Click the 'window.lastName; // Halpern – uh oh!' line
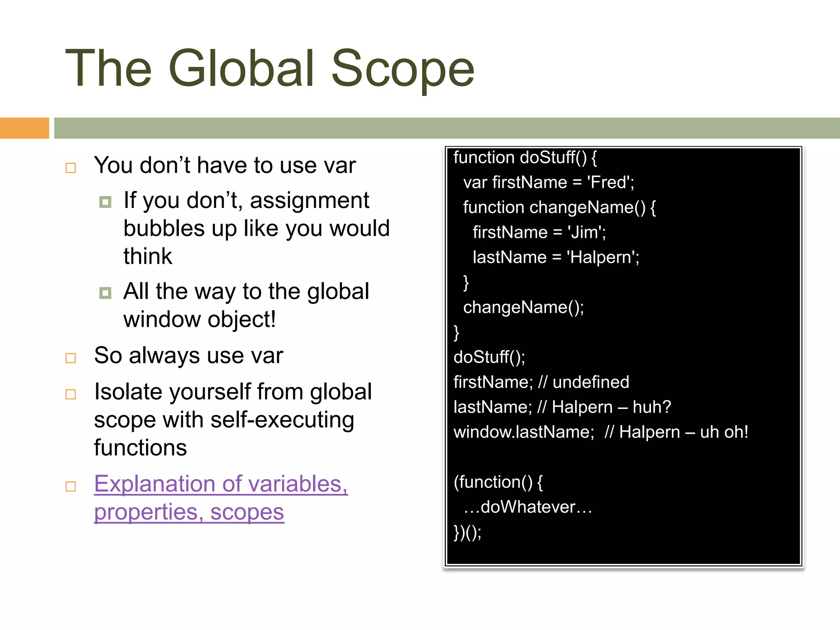The image size is (840, 630). tap(600, 432)
